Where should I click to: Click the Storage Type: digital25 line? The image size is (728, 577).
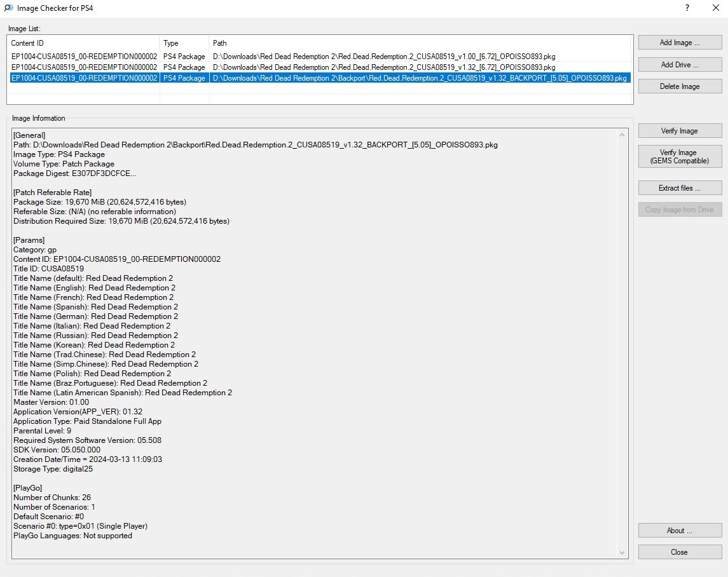(x=53, y=469)
